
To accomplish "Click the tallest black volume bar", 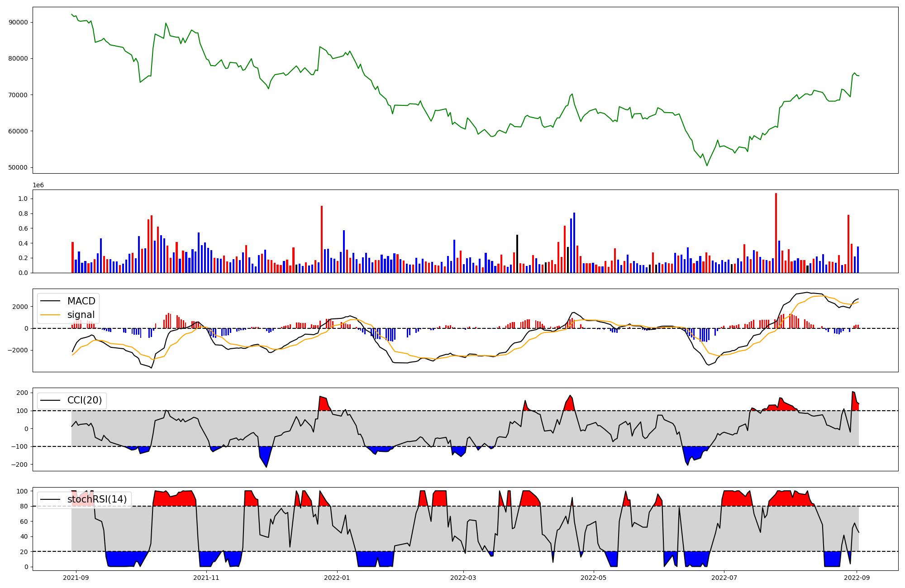I will [517, 253].
